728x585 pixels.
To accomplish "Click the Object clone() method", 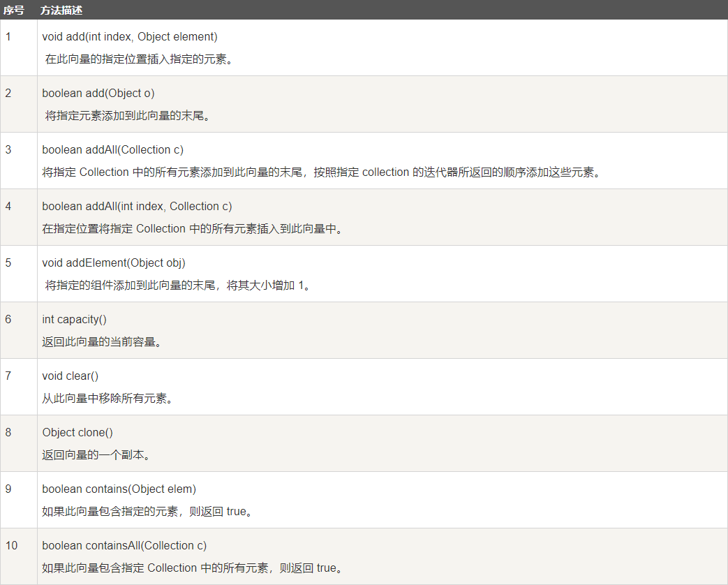I will tap(77, 433).
